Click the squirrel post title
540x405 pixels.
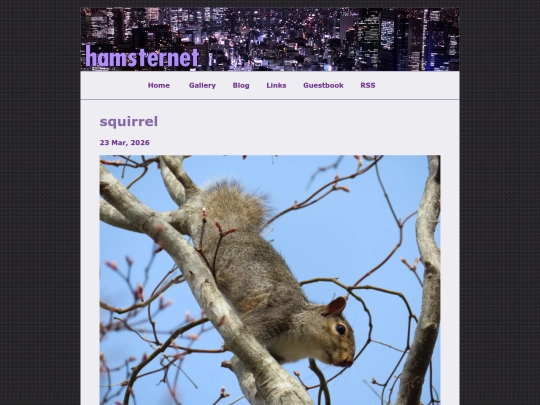128,122
